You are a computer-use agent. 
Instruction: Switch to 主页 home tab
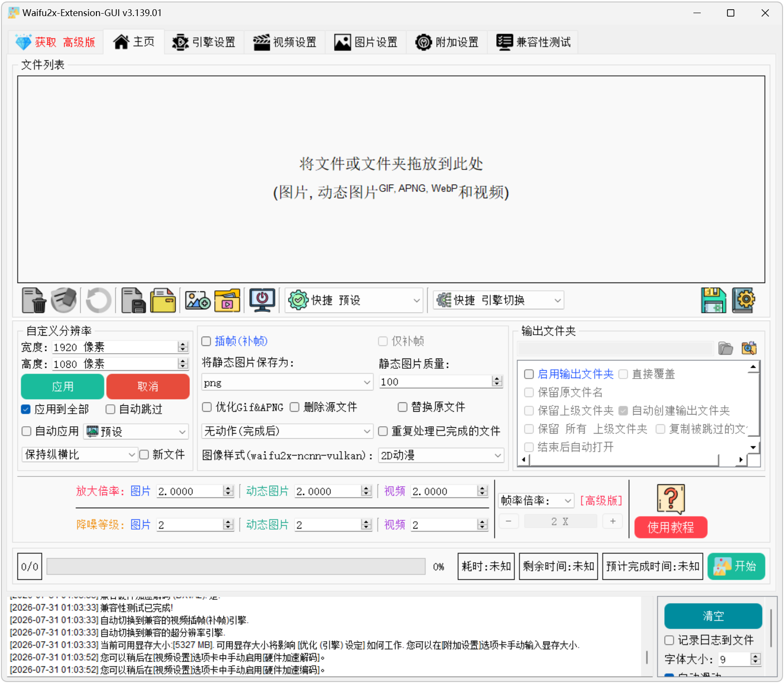coord(134,42)
